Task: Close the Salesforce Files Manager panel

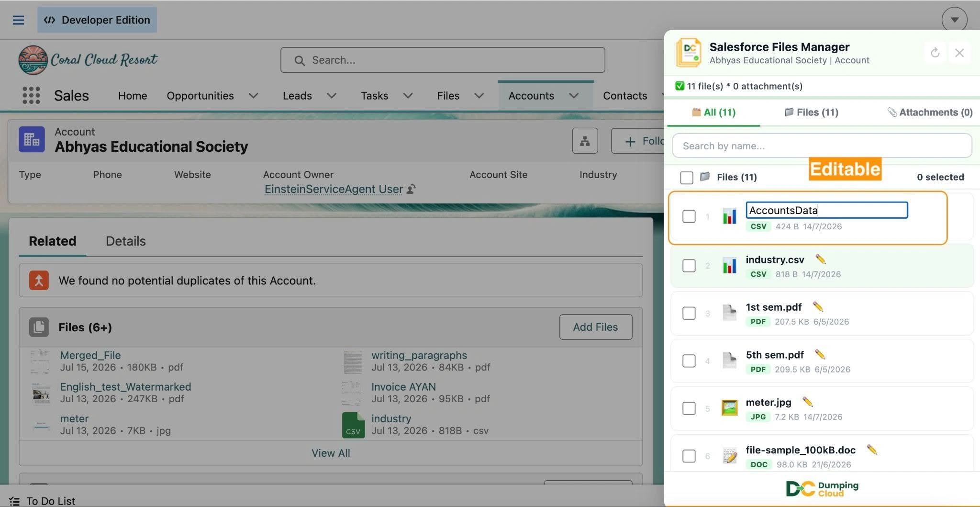Action: point(959,53)
